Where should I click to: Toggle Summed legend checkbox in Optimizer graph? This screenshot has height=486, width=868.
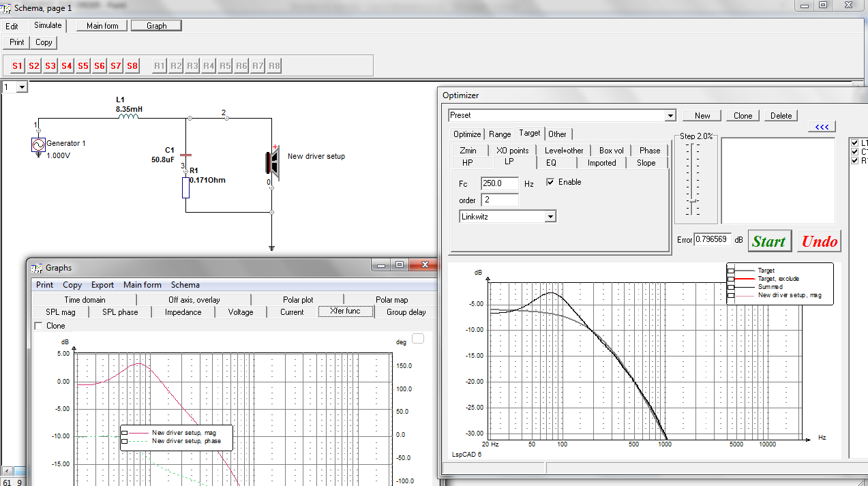[730, 287]
